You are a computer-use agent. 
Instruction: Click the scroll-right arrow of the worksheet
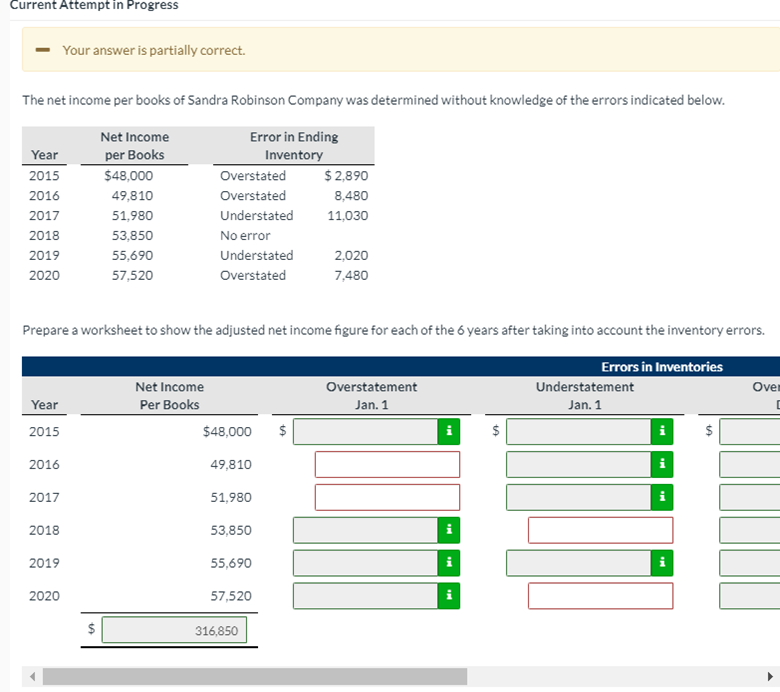click(770, 676)
